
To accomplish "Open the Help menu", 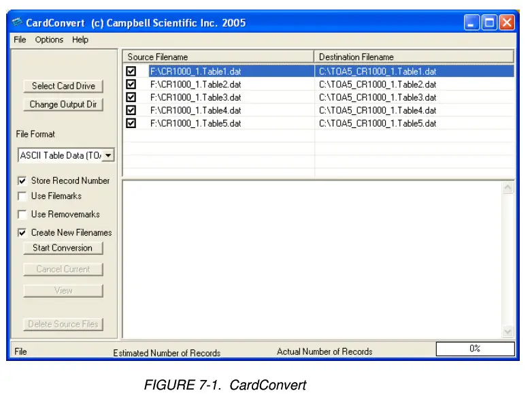I will click(80, 39).
